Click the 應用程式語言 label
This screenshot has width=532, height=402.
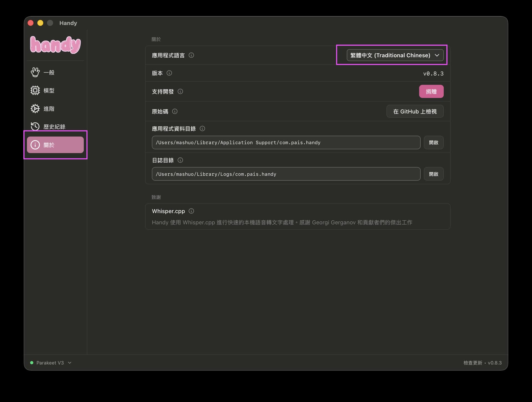click(168, 55)
